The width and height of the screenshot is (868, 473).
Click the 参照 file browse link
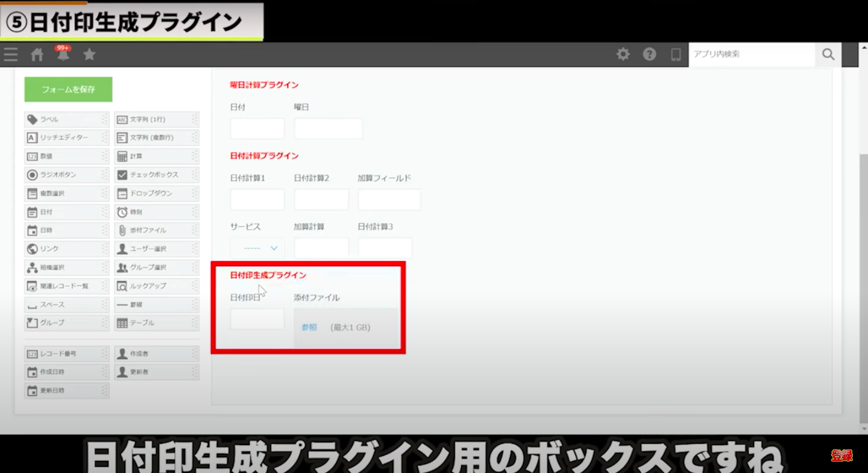coord(309,328)
